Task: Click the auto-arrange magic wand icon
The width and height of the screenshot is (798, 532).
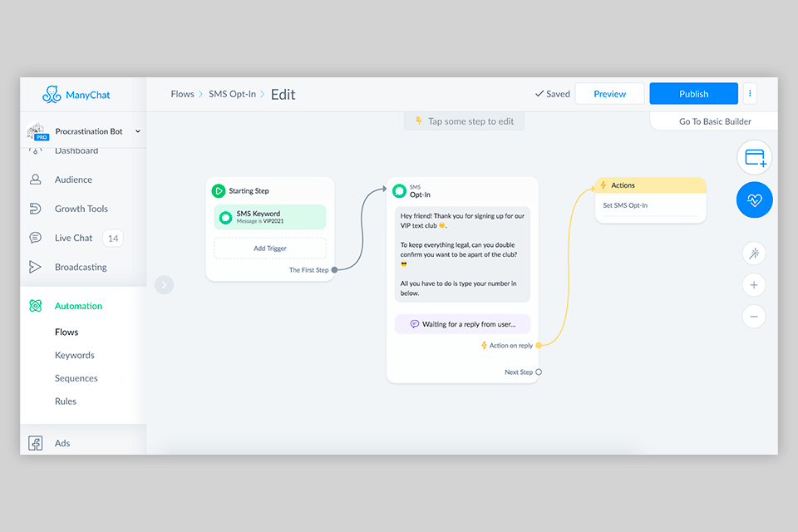Action: click(754, 253)
